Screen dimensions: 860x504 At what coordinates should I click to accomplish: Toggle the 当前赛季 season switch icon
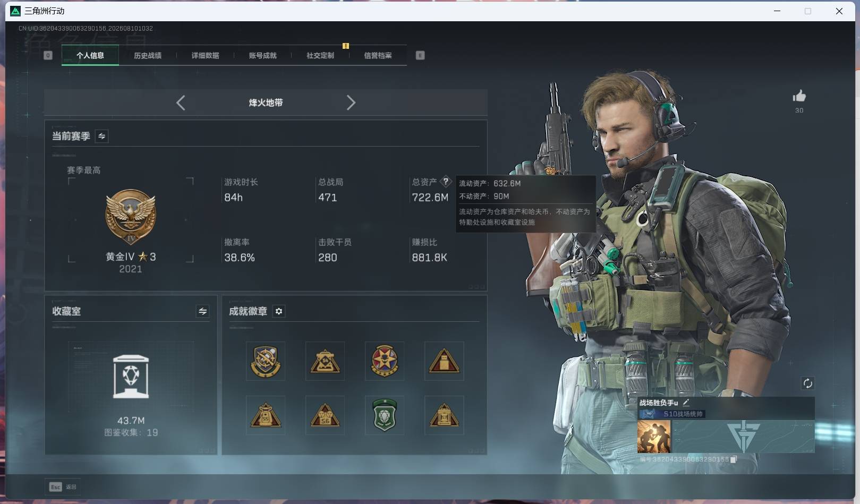tap(101, 136)
